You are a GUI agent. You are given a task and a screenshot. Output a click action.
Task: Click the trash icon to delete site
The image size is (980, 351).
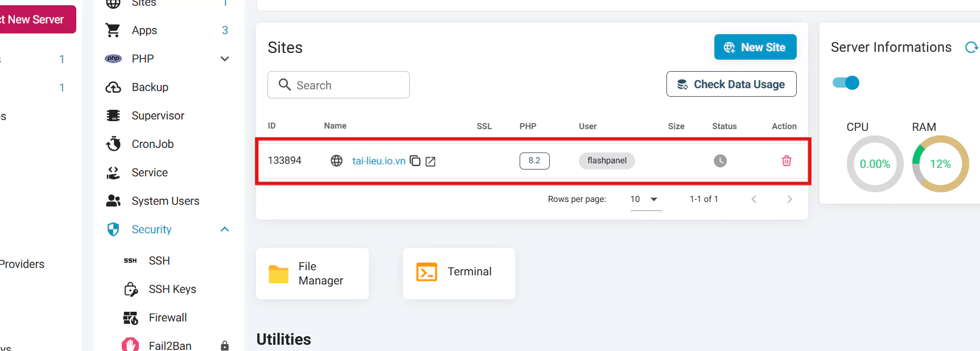point(786,161)
